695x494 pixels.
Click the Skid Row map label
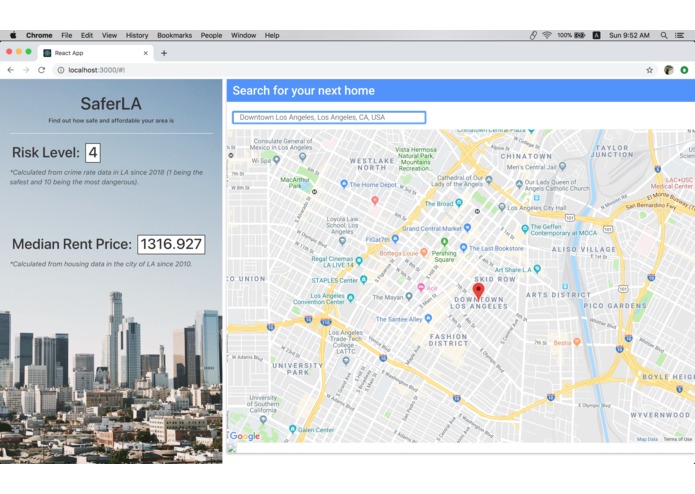tap(495, 279)
